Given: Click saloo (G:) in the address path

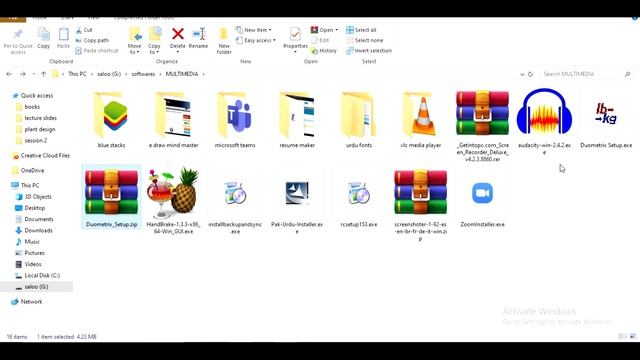Looking at the screenshot, I should pyautogui.click(x=109, y=74).
